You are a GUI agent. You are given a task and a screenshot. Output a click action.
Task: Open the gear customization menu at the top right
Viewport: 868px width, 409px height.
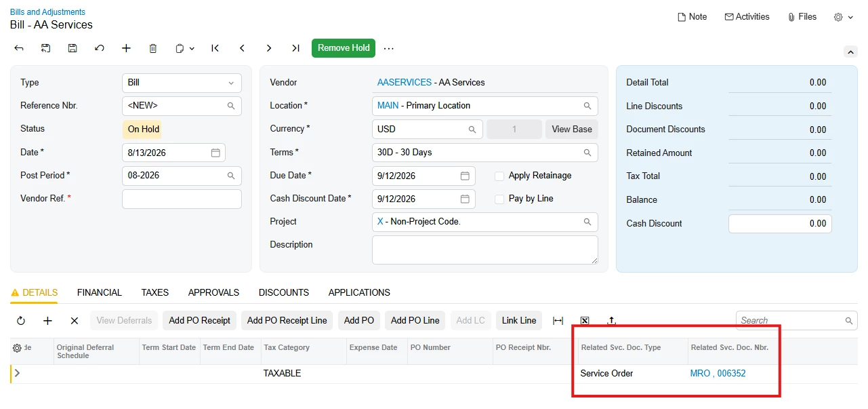click(x=843, y=17)
